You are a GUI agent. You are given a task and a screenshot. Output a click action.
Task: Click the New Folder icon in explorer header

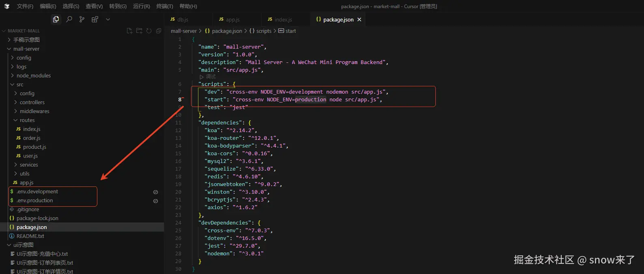(139, 31)
